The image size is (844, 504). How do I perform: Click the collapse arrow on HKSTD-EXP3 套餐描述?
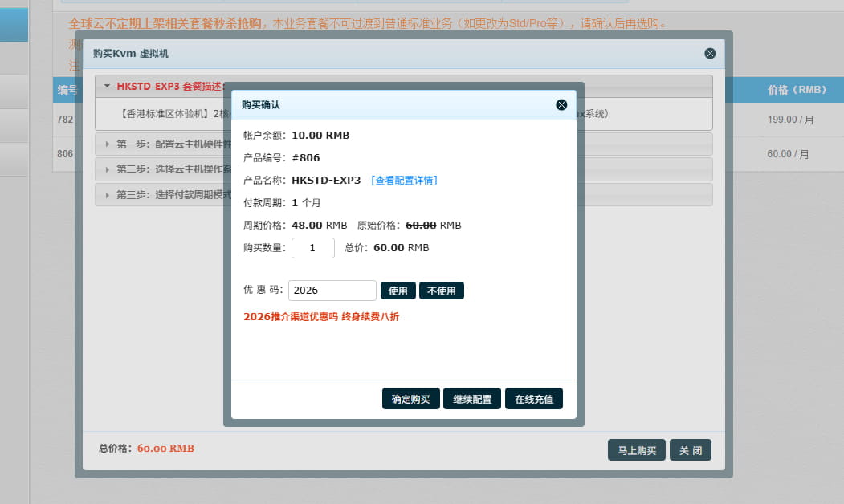click(108, 85)
